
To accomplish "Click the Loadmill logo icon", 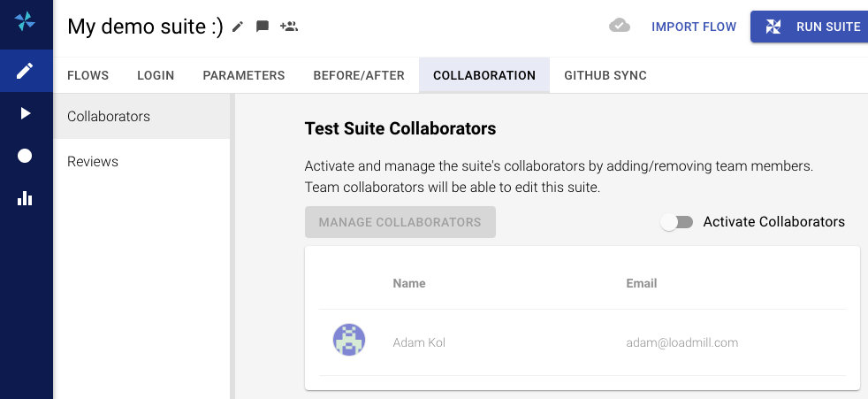I will 26,23.
